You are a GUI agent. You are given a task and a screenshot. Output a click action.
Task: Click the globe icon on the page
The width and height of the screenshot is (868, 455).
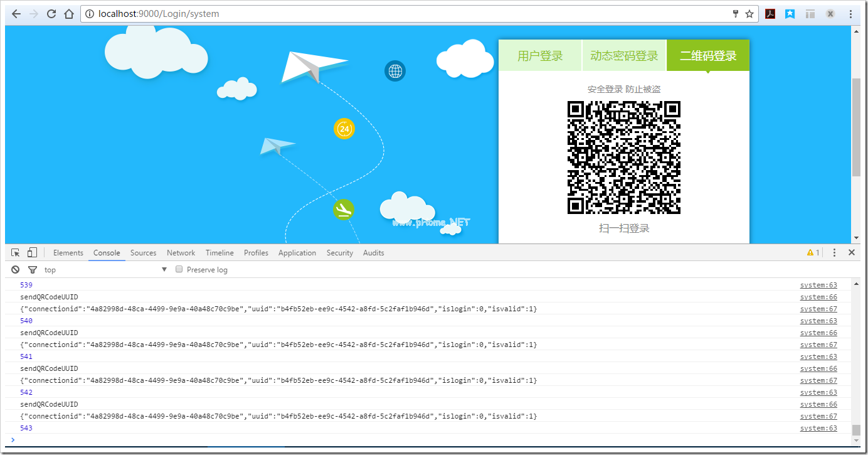[395, 71]
